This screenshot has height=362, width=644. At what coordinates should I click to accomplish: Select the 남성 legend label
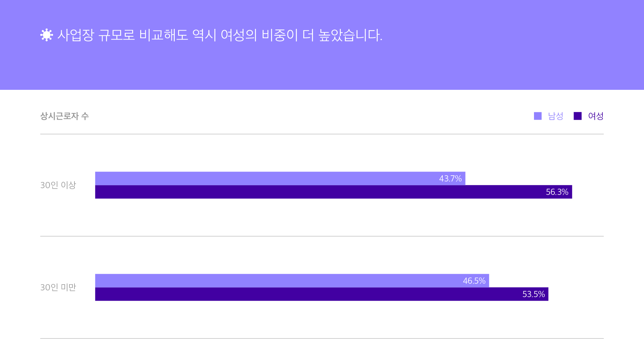pyautogui.click(x=555, y=116)
